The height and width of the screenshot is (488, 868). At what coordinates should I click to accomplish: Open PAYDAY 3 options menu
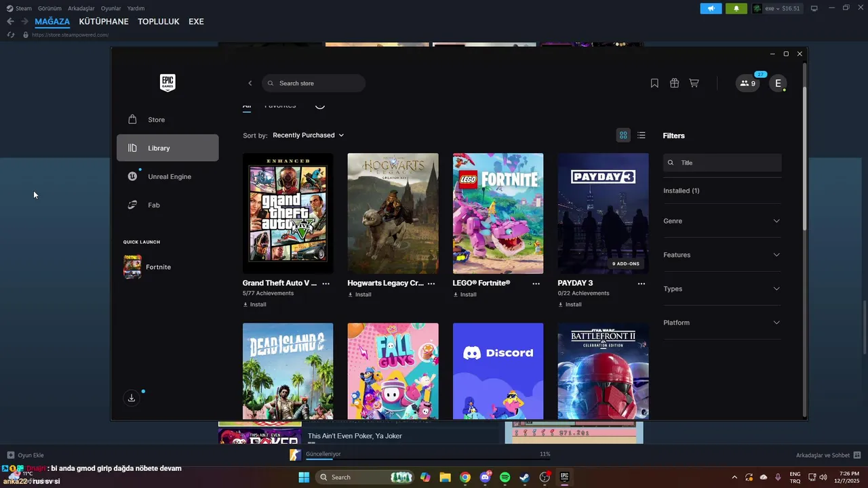[x=642, y=283]
